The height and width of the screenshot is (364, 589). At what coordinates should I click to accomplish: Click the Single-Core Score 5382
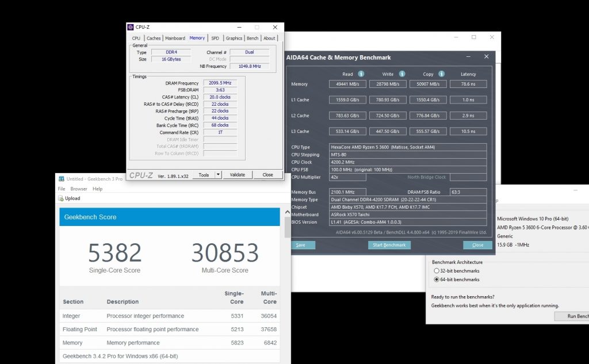coord(114,252)
